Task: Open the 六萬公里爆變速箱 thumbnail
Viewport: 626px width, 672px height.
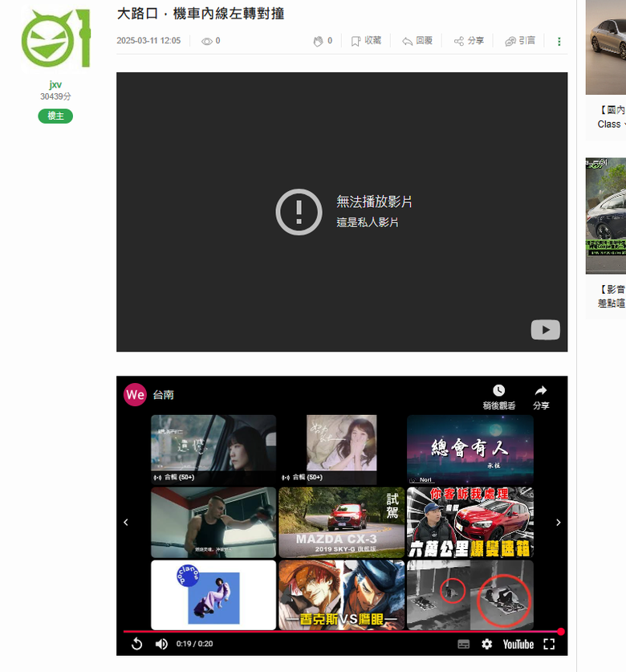Action: [470, 523]
